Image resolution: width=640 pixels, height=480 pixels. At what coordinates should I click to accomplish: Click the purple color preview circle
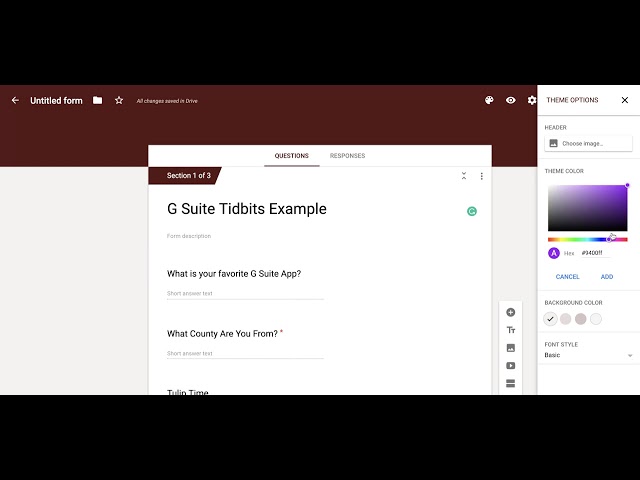point(554,253)
